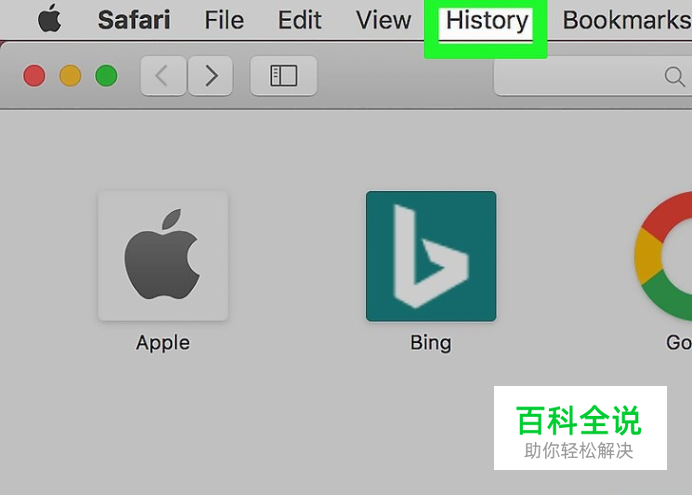Open the Bing favorite tile
Screen dimensions: 692x495
[x=431, y=256]
